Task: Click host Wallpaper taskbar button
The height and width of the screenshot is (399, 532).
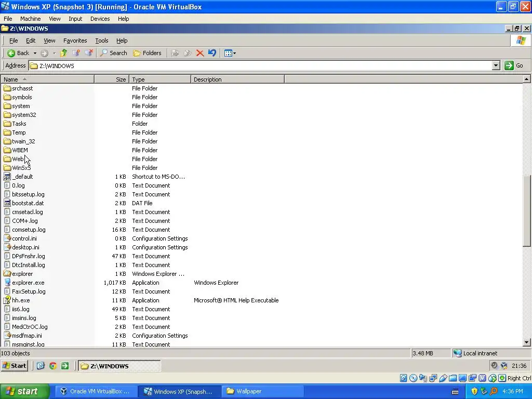Action: pyautogui.click(x=262, y=391)
